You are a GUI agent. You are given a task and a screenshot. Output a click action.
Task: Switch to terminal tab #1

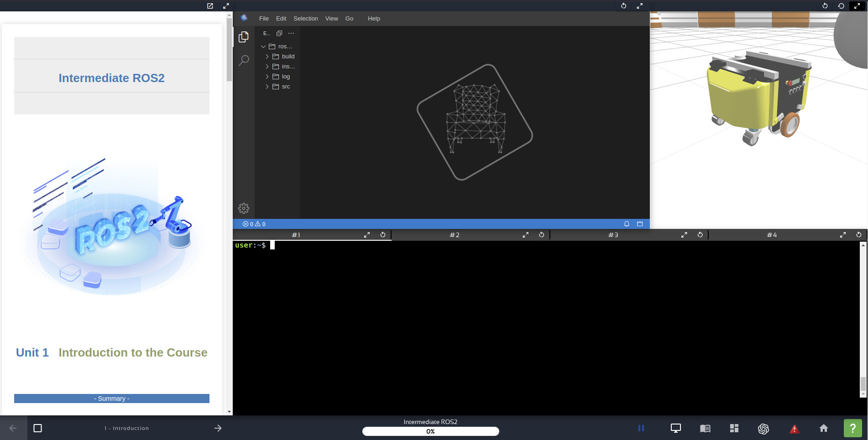pos(296,235)
